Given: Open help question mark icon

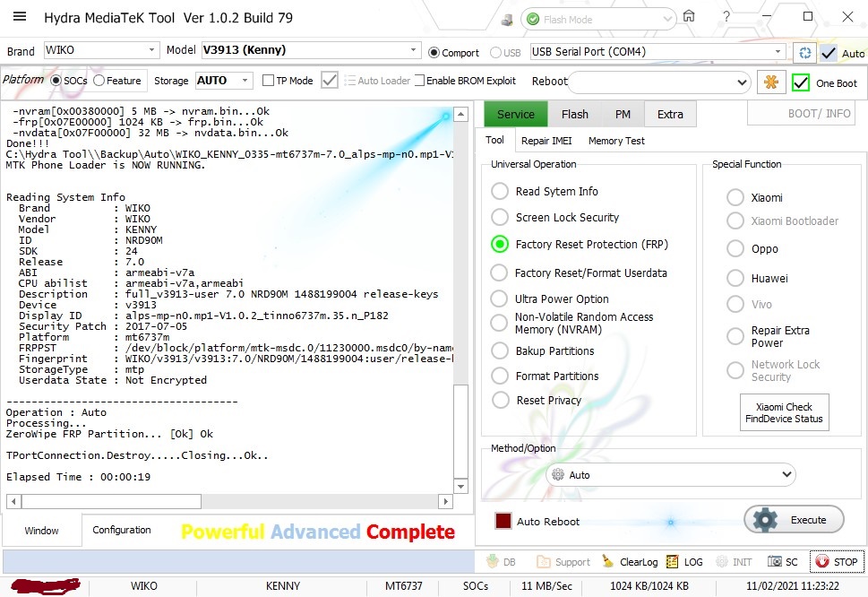Looking at the screenshot, I should click(726, 17).
